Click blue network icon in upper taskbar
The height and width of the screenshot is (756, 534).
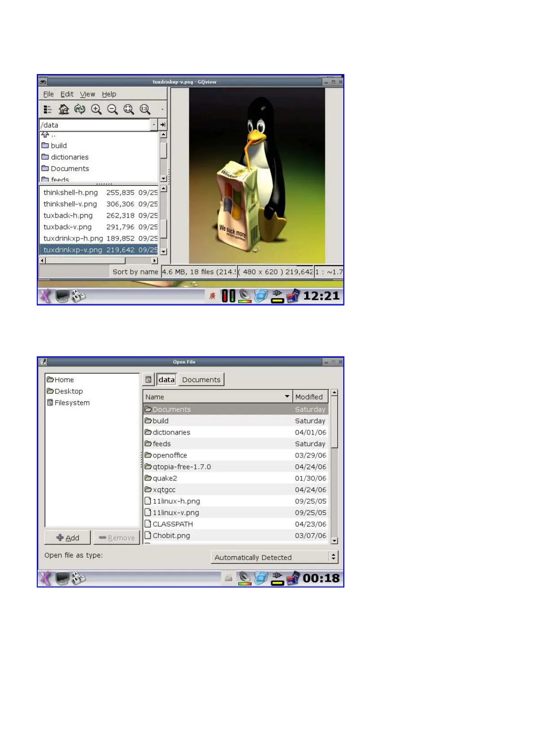click(261, 296)
